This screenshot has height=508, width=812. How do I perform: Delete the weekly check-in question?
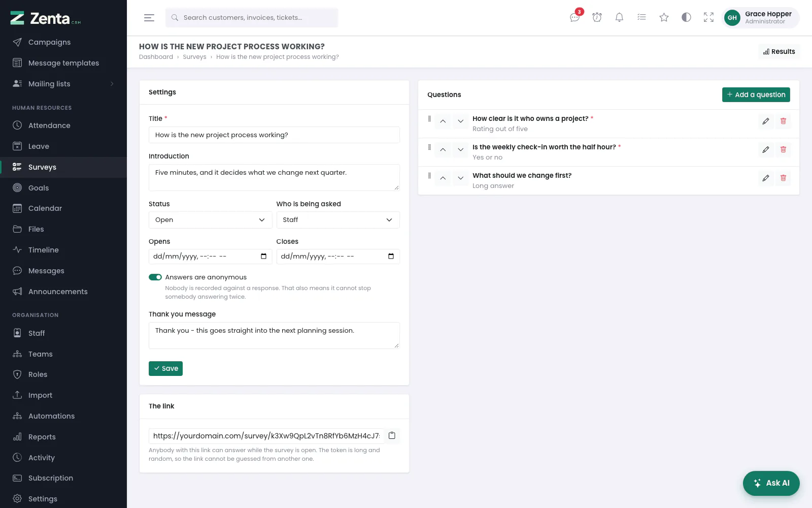click(x=783, y=149)
